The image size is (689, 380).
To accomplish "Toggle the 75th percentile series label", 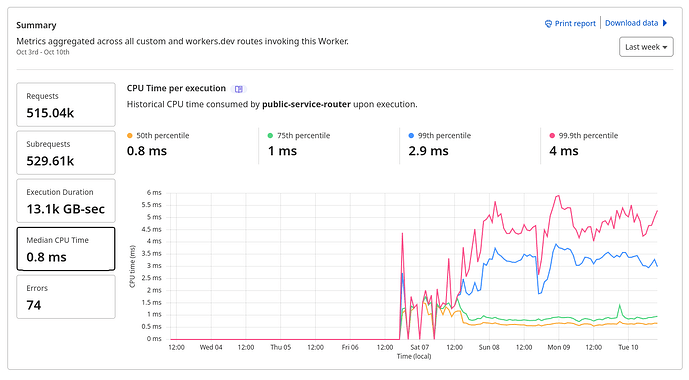I will (x=303, y=136).
